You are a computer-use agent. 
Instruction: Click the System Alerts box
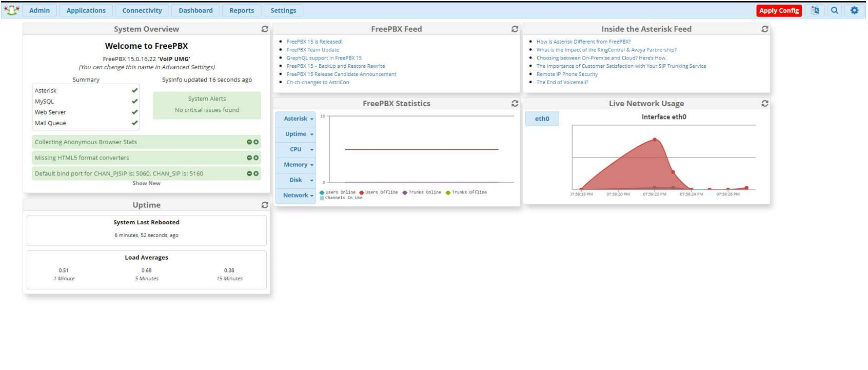(x=207, y=105)
